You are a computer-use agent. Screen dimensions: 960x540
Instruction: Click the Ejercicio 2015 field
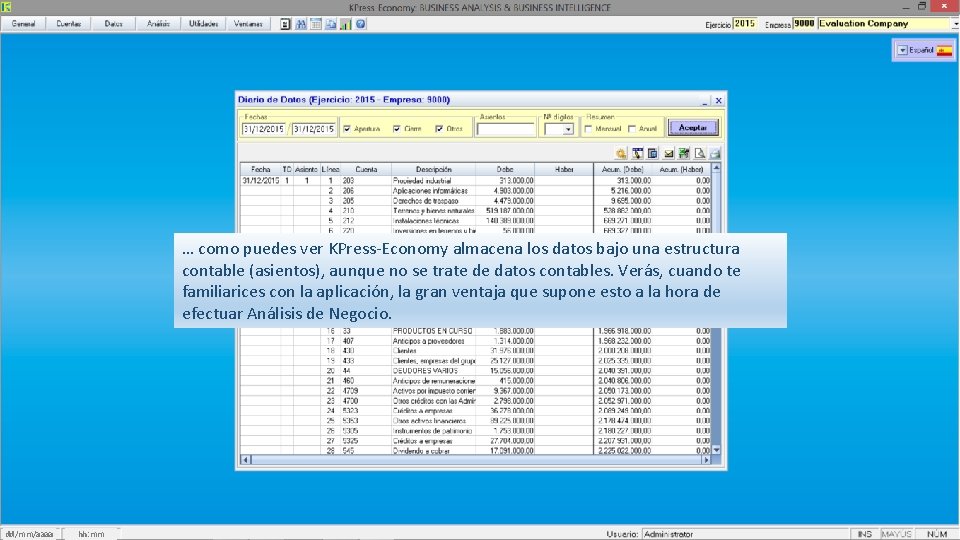[x=745, y=24]
